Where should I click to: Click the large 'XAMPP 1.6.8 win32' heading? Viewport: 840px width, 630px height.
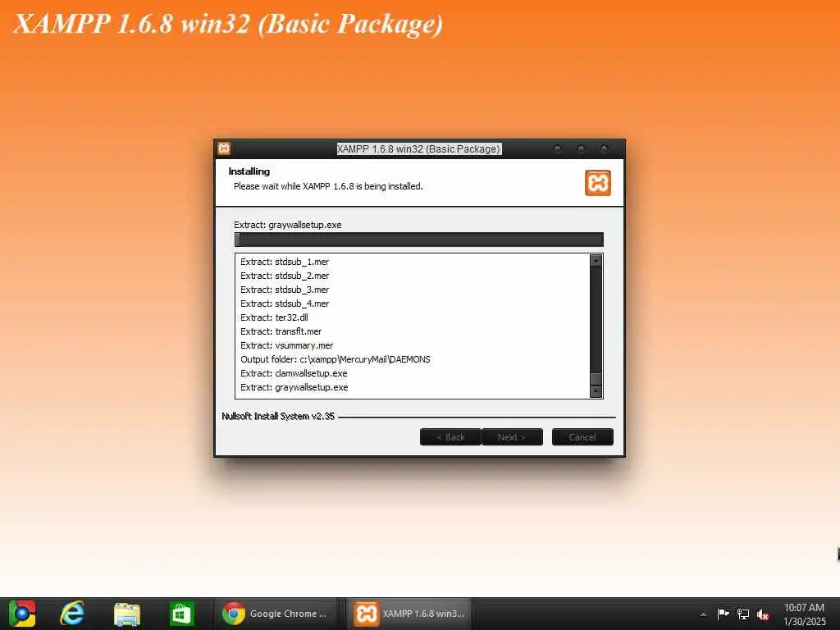tap(228, 24)
